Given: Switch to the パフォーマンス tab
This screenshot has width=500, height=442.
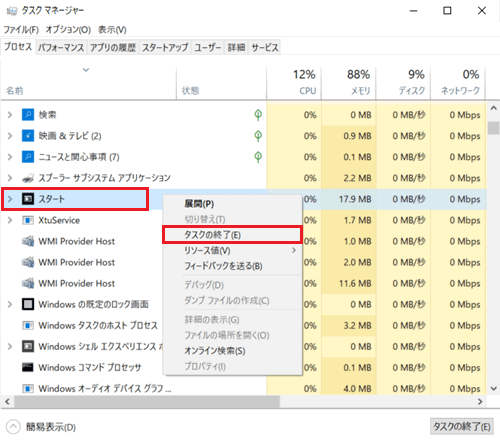Looking at the screenshot, I should coord(61,48).
